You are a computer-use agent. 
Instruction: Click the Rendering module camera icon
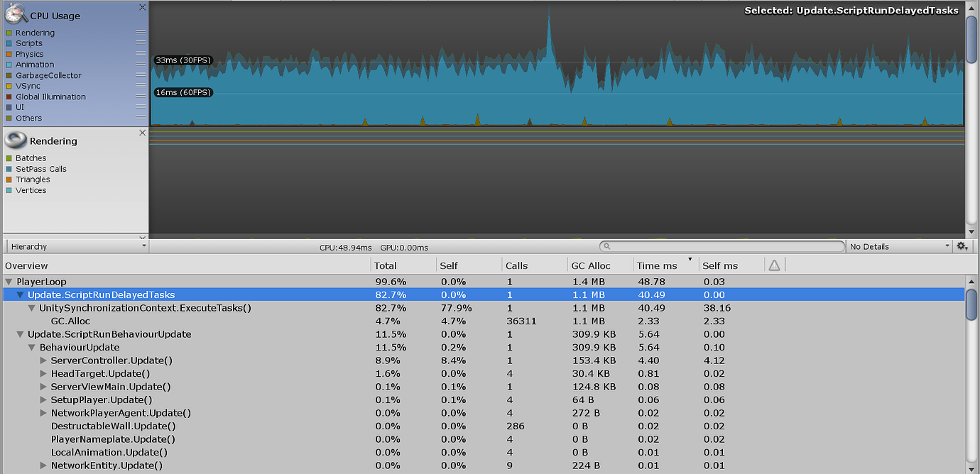pos(16,140)
